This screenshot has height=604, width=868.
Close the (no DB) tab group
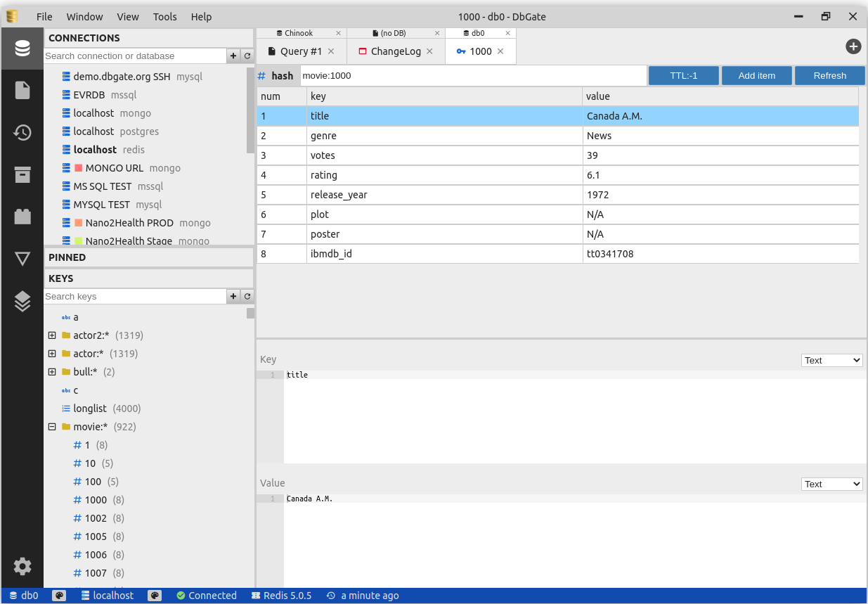[437, 33]
